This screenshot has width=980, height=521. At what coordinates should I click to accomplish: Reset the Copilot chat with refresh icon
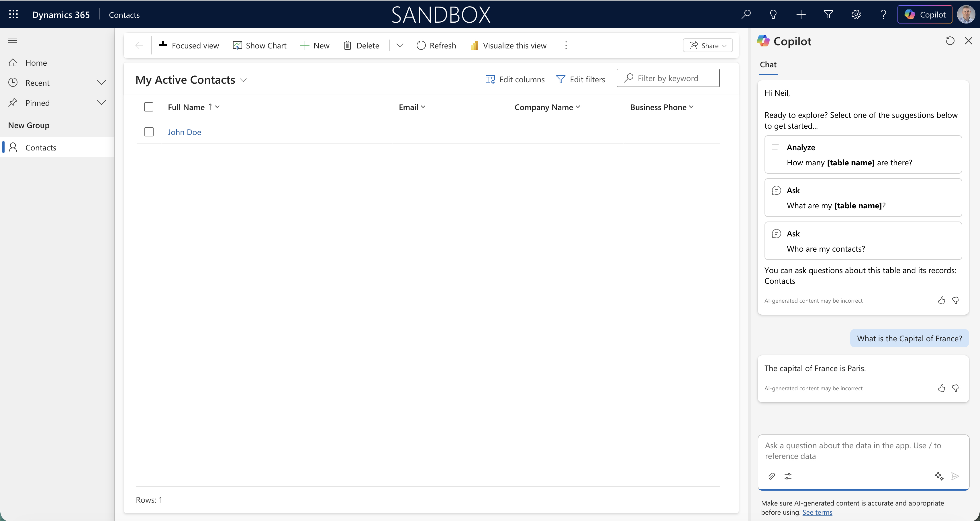coord(950,41)
